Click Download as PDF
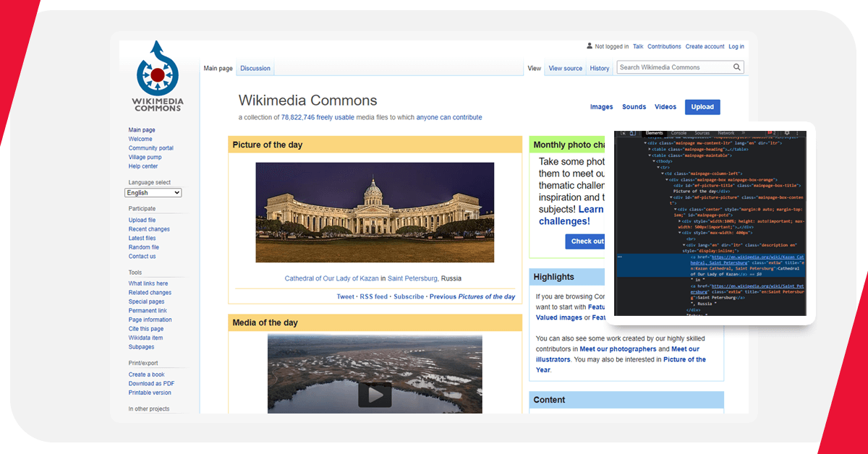868x454 pixels. click(151, 384)
